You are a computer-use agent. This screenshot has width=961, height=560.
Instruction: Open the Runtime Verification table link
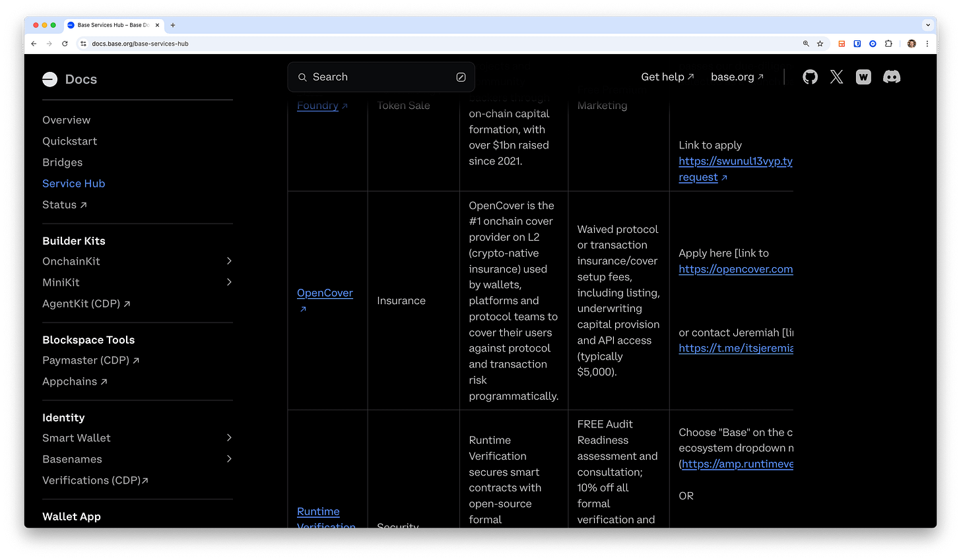click(x=326, y=518)
